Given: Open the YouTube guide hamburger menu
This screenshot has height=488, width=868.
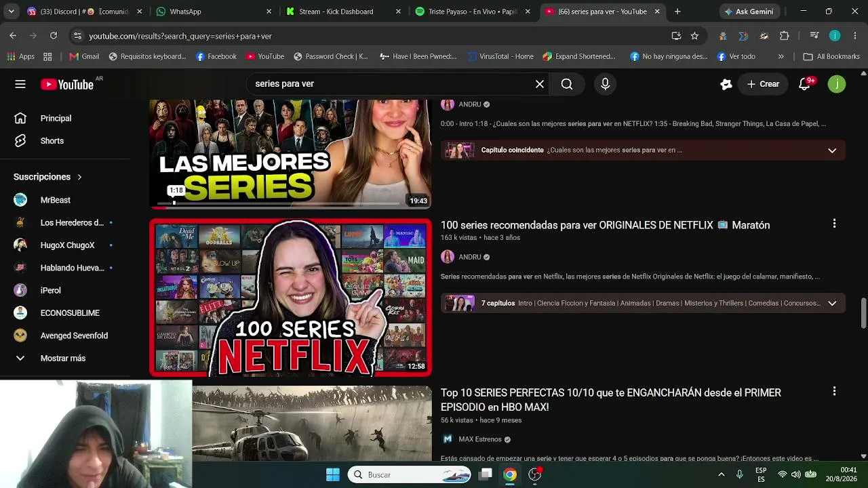Looking at the screenshot, I should click(20, 84).
